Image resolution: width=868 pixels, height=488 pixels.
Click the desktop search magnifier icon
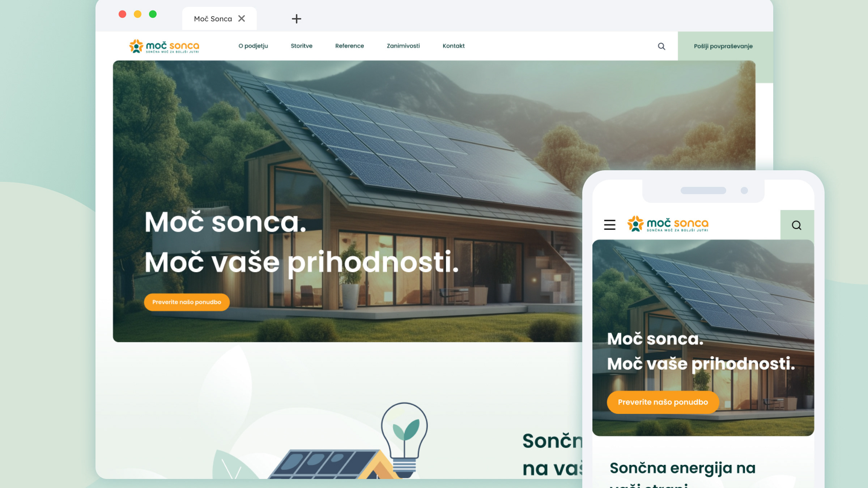pos(661,46)
